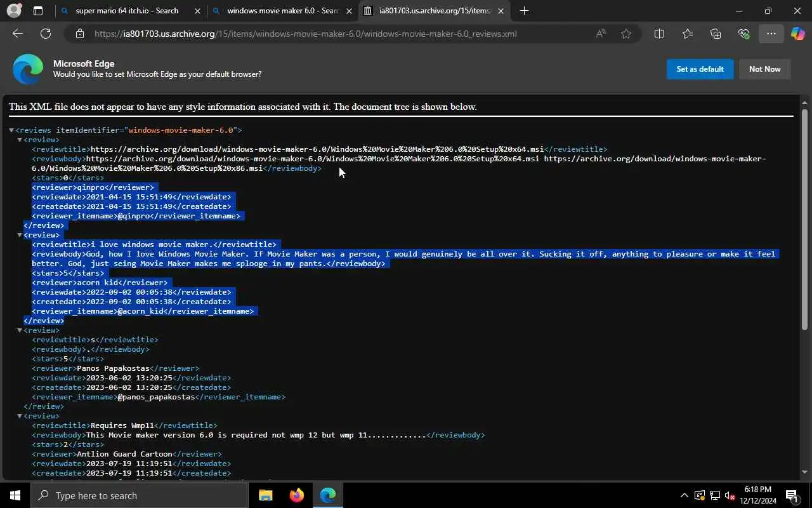
Task: Set Edge as default browser
Action: (700, 69)
